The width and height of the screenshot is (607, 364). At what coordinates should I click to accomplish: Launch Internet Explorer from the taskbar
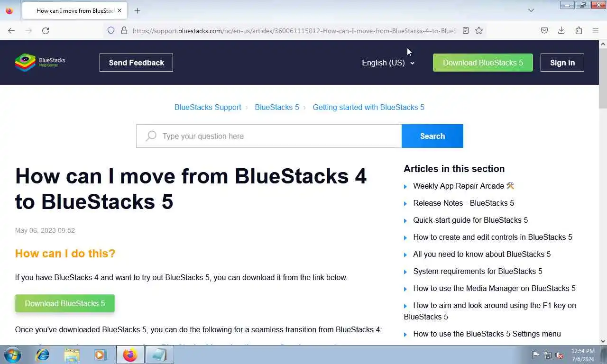point(43,355)
